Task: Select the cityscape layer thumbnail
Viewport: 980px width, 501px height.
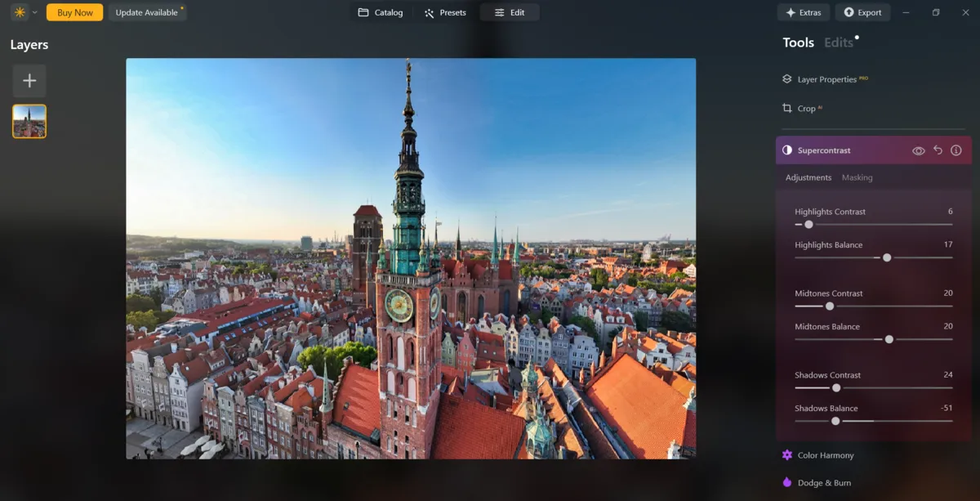Action: click(29, 119)
